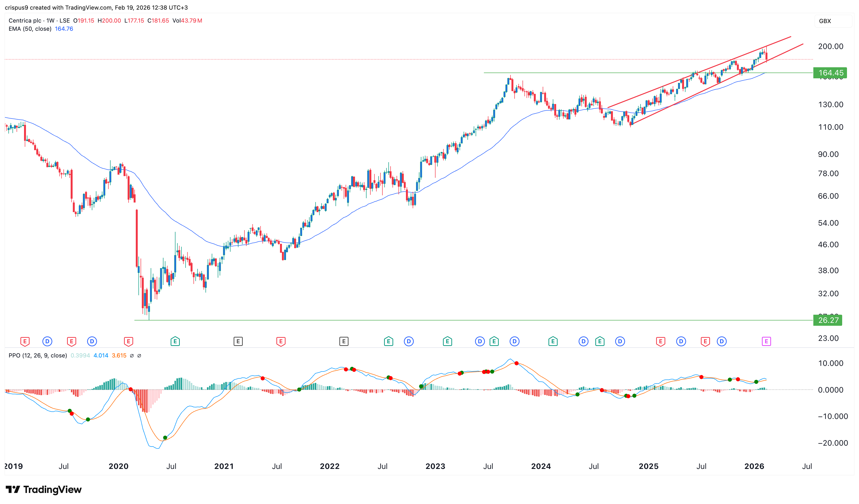Click the green earnings marker near July 2020
The width and height of the screenshot is (859, 504).
pyautogui.click(x=175, y=341)
